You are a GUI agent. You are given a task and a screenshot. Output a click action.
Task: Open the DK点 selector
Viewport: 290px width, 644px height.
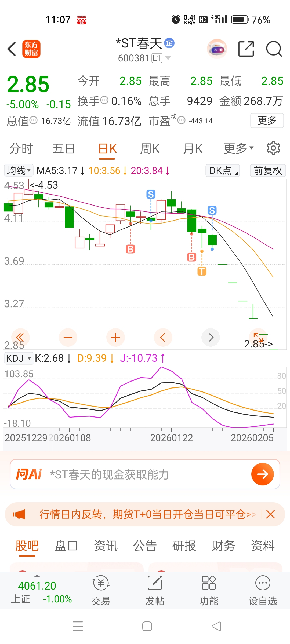point(223,170)
